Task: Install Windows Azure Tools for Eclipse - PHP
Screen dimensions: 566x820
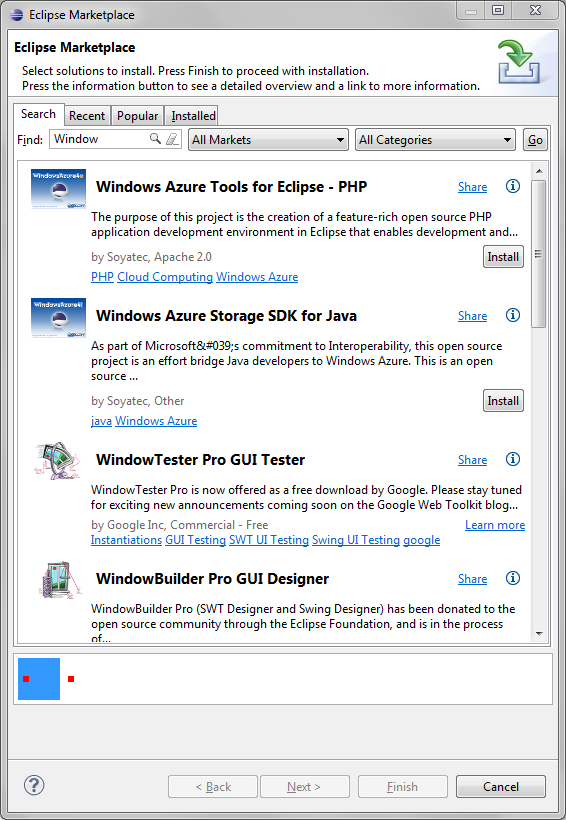Action: click(503, 257)
